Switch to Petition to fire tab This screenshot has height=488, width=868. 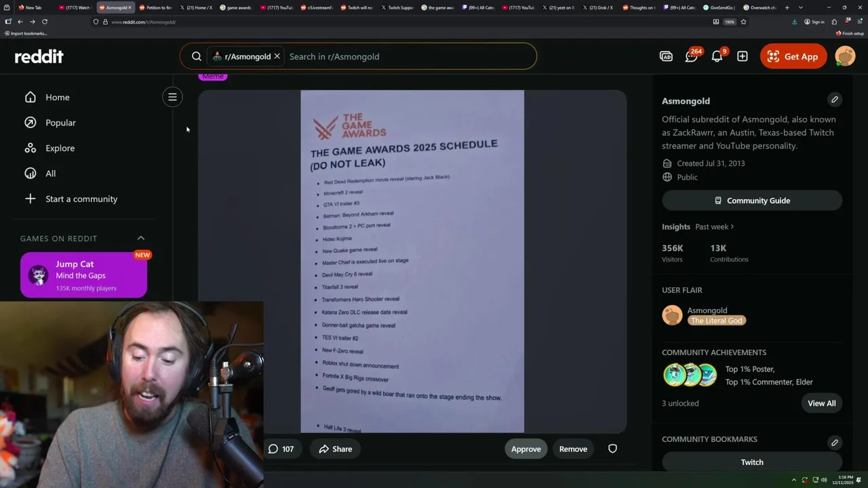(155, 7)
